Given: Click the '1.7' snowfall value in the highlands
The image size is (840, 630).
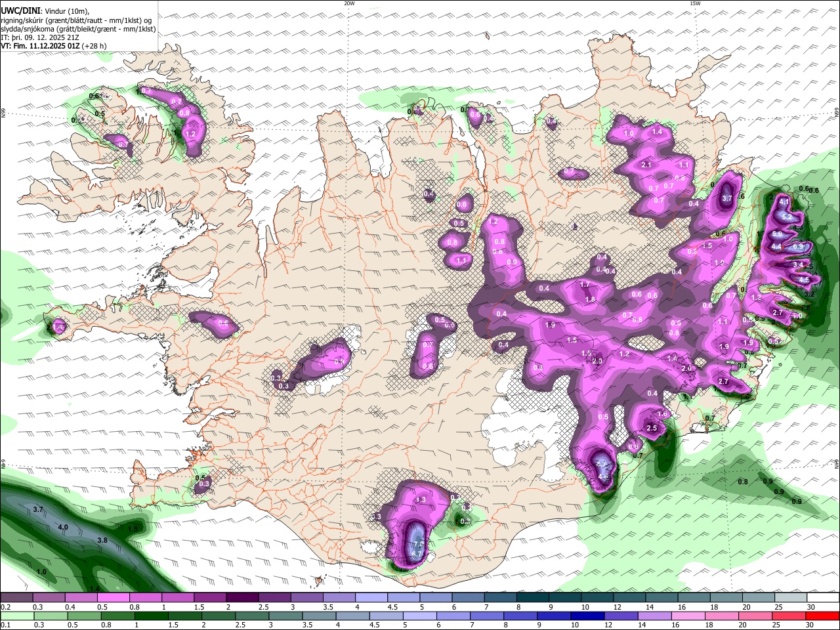Looking at the screenshot, I should (x=585, y=285).
